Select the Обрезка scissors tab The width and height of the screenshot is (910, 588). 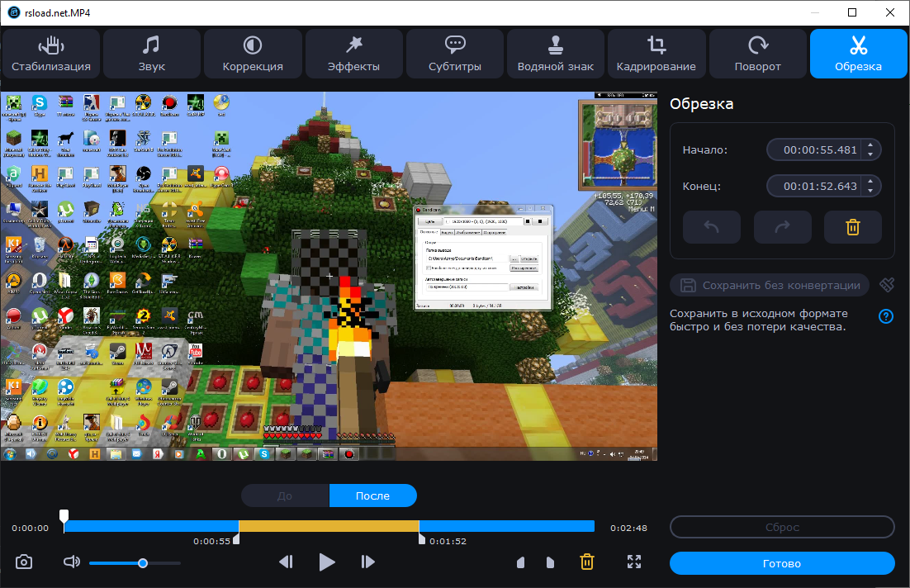point(858,54)
